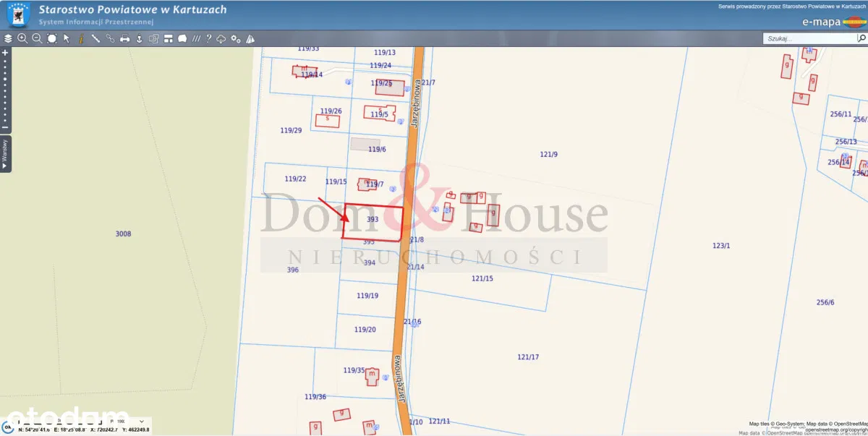Activate the yellow info identify tool
This screenshot has height=436, width=868.
click(x=81, y=38)
